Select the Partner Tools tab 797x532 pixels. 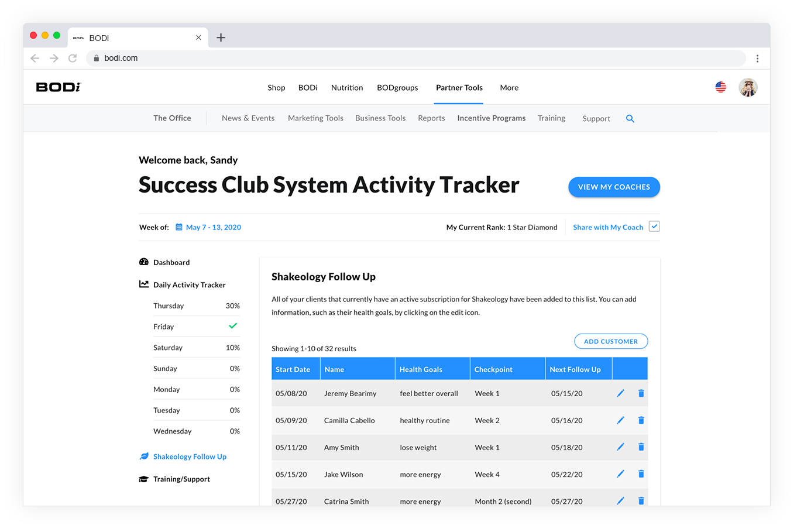tap(459, 88)
